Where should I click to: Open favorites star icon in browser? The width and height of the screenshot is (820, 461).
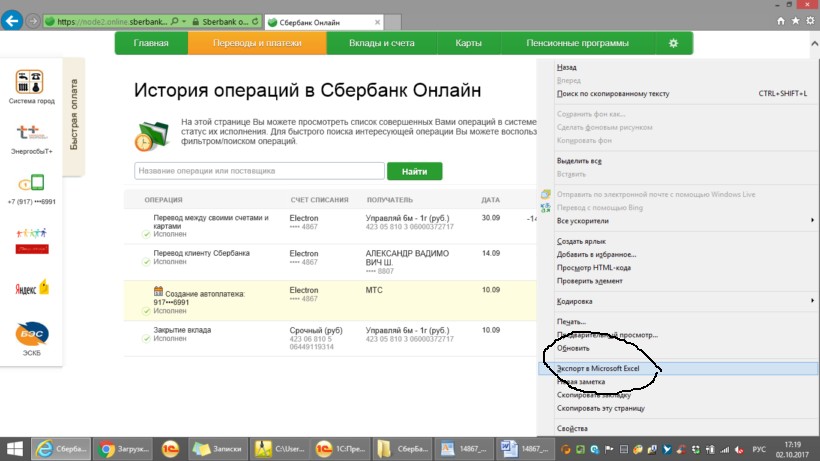click(x=795, y=21)
